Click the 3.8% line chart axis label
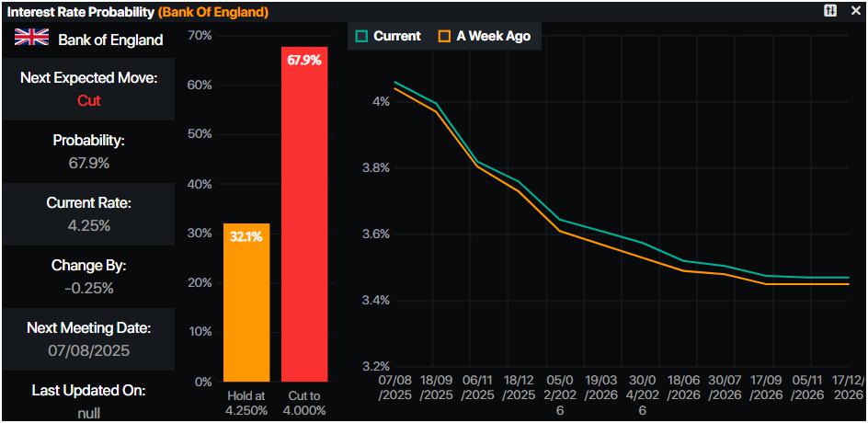The image size is (868, 423). [377, 168]
